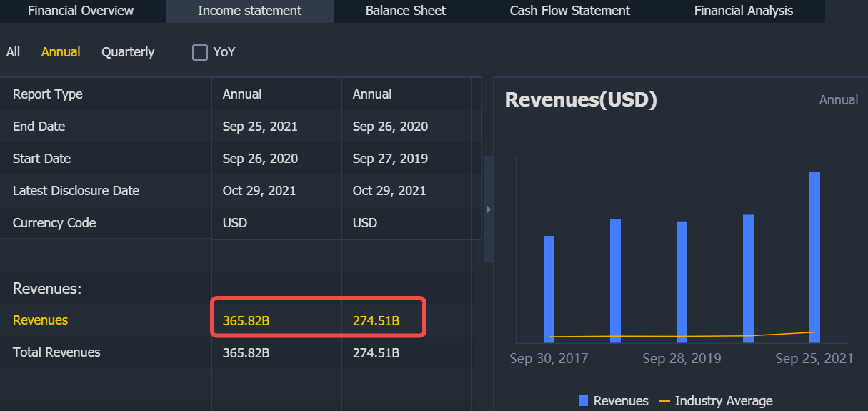Click the 365.82B Revenues value
868x411 pixels.
click(x=246, y=321)
